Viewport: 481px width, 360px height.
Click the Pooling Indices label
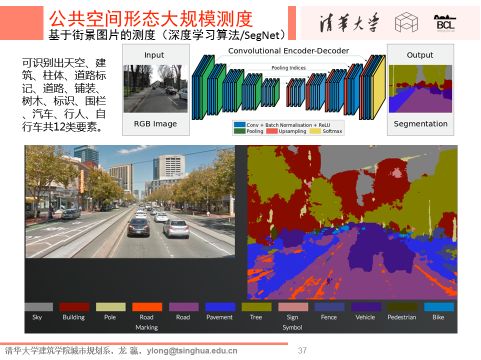[x=289, y=68]
